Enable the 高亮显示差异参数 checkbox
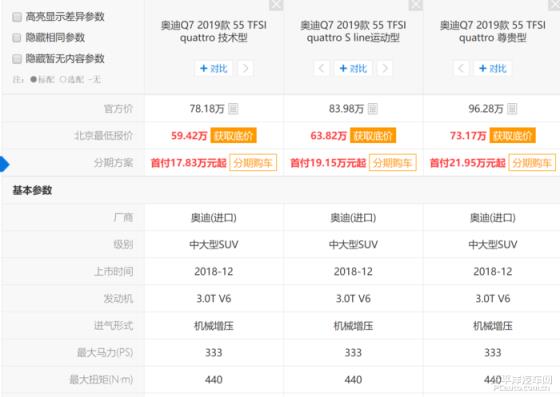Screen dimensions: 560x397 point(17,17)
